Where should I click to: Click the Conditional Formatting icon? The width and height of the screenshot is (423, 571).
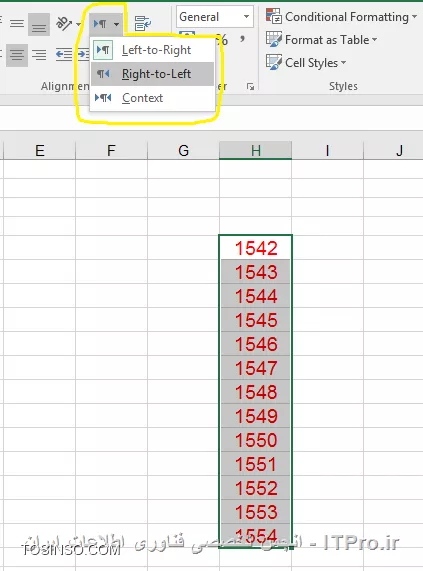[x=274, y=16]
